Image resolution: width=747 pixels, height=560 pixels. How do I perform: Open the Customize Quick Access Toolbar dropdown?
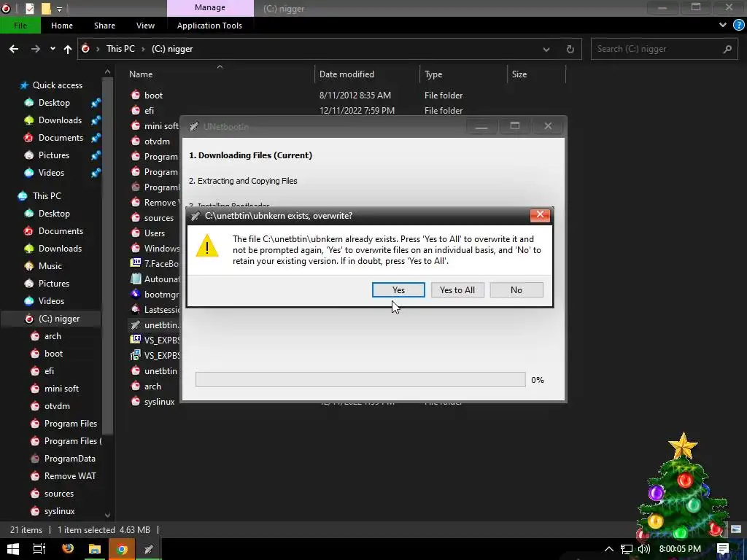[59, 9]
